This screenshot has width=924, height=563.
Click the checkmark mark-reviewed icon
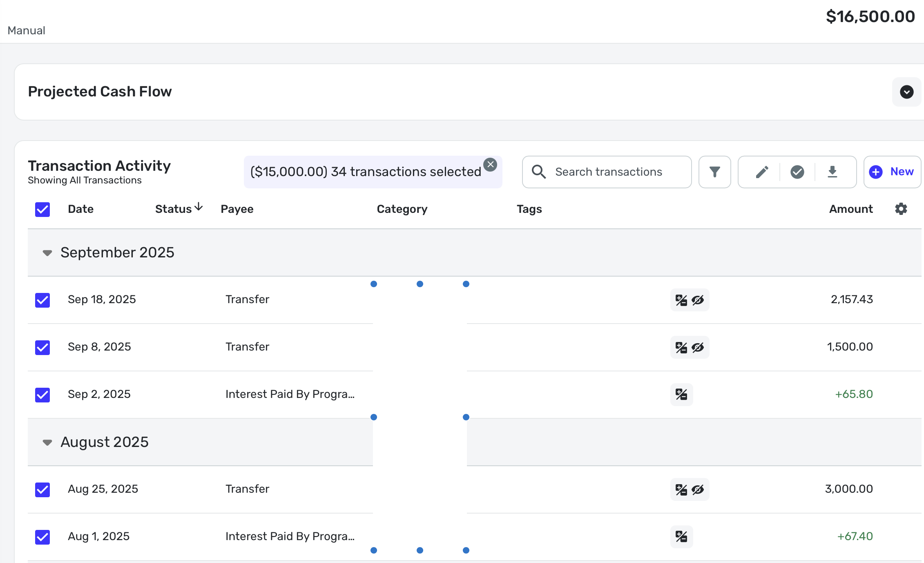click(x=797, y=172)
